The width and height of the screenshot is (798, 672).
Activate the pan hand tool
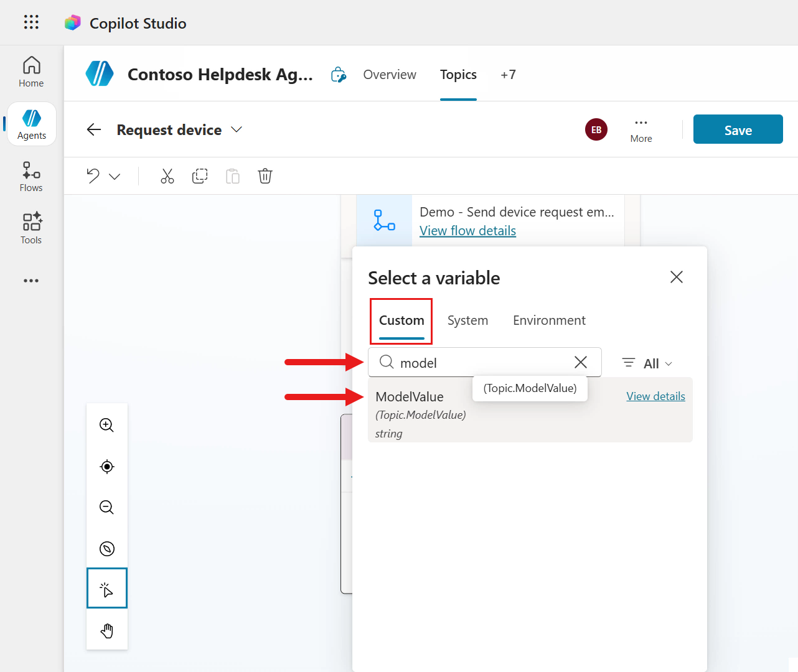click(x=106, y=630)
